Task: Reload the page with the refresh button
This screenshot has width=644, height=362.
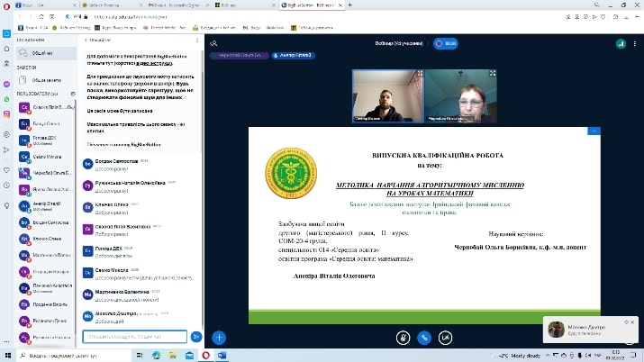Action: pos(41,17)
